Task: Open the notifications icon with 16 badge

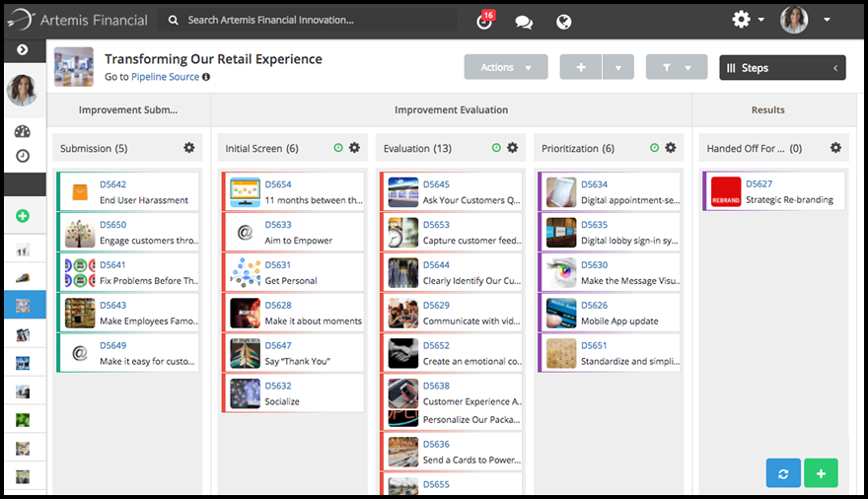Action: click(x=484, y=21)
